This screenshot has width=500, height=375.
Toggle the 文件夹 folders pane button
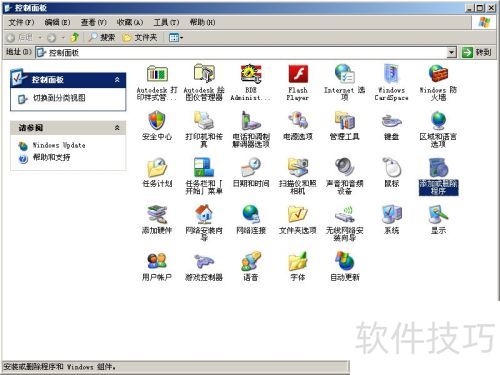click(140, 38)
